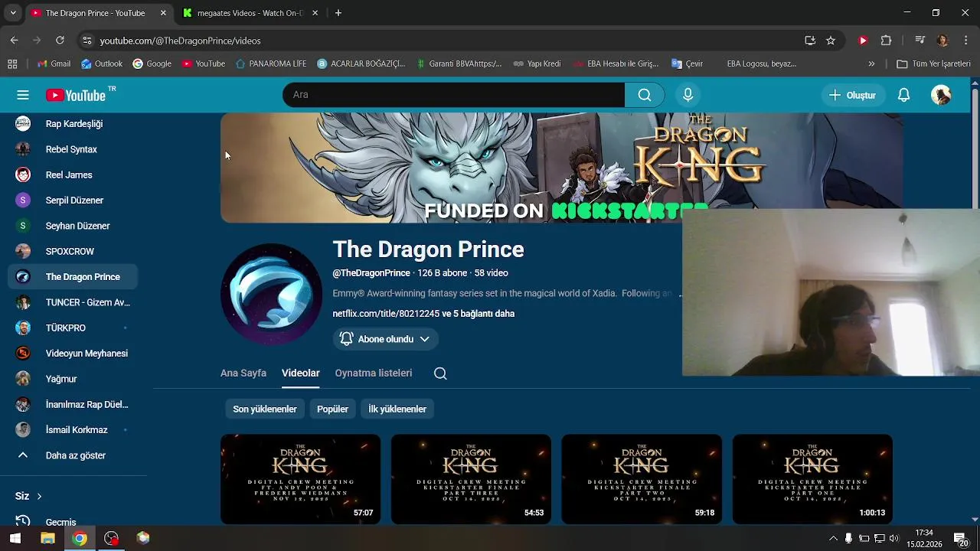Open Geçmiş history in sidebar
Viewport: 980px width, 551px height.
click(73, 522)
